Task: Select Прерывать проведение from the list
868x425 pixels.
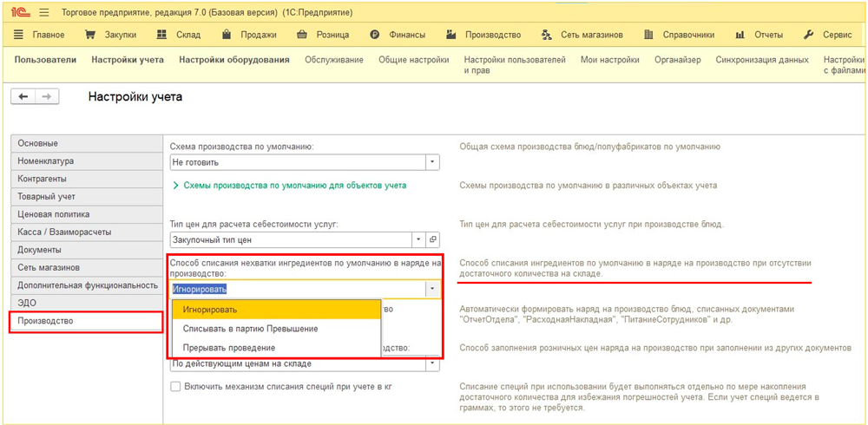Action: click(x=229, y=348)
